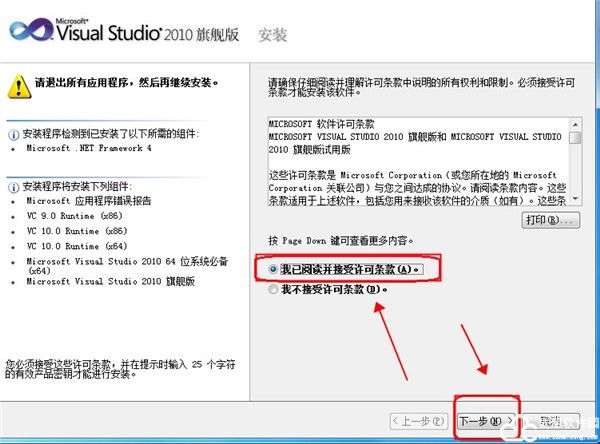This screenshot has width=600, height=444.
Task: Click the 安装 title text
Action: (272, 35)
